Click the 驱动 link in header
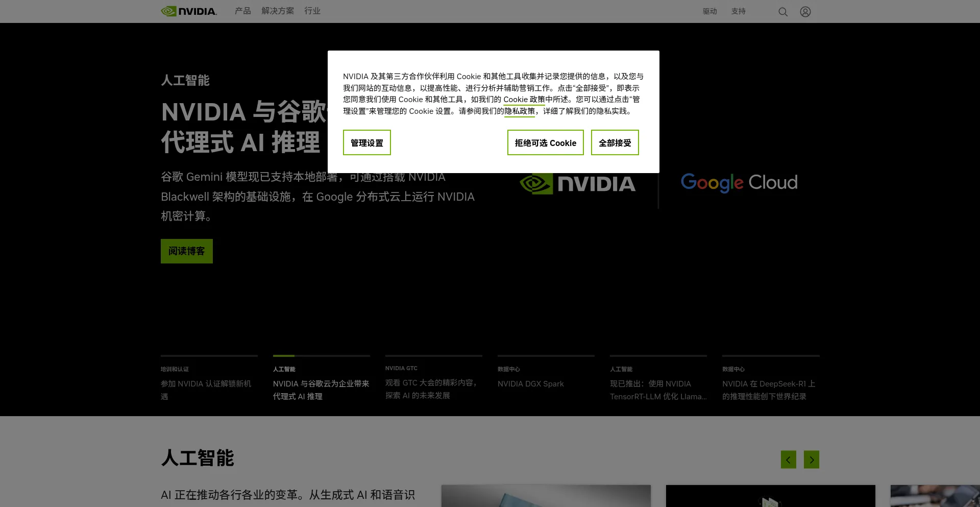Screen dimensions: 980x507 point(709,11)
